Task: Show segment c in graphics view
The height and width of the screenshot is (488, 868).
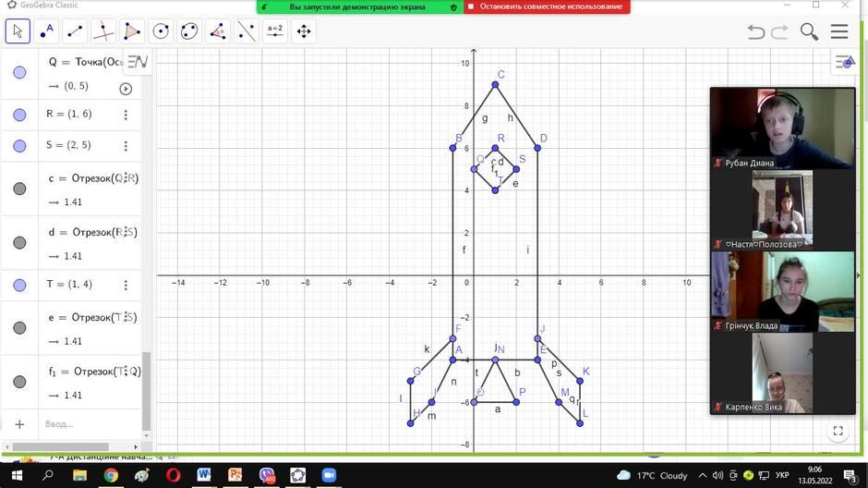Action: (x=19, y=189)
